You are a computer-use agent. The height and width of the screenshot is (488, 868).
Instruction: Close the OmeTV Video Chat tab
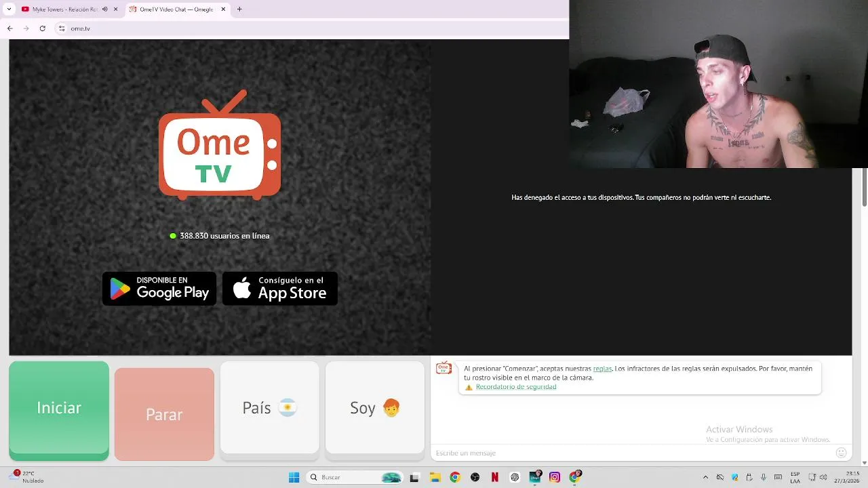pyautogui.click(x=223, y=9)
